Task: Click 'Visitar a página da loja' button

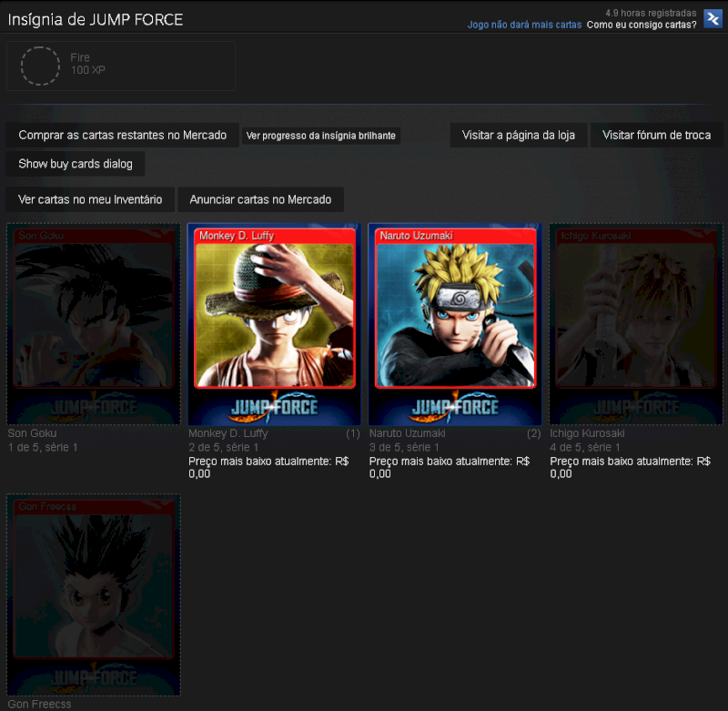Action: pyautogui.click(x=519, y=136)
